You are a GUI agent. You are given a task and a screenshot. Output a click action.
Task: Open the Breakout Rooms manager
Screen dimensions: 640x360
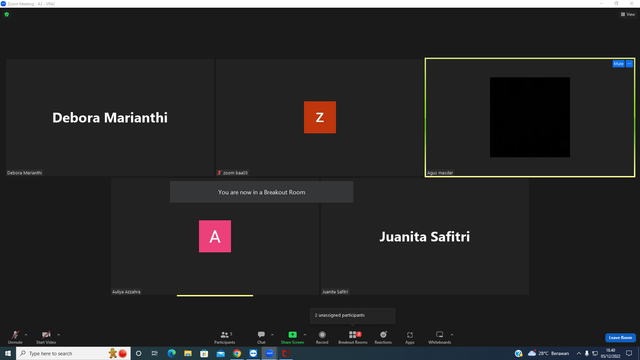coord(353,337)
